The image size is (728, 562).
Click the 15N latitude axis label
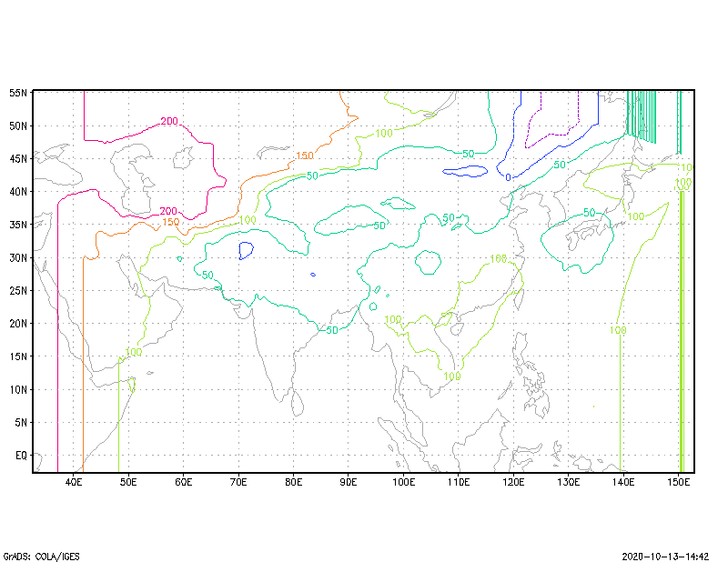click(x=18, y=356)
